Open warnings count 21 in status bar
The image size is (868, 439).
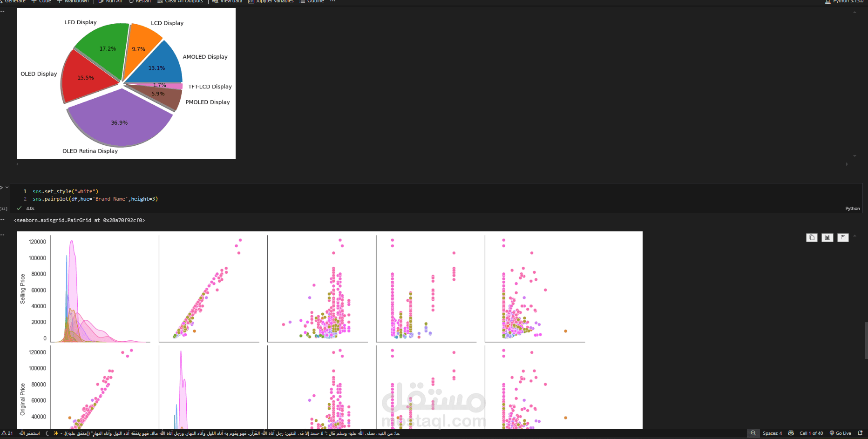point(7,433)
